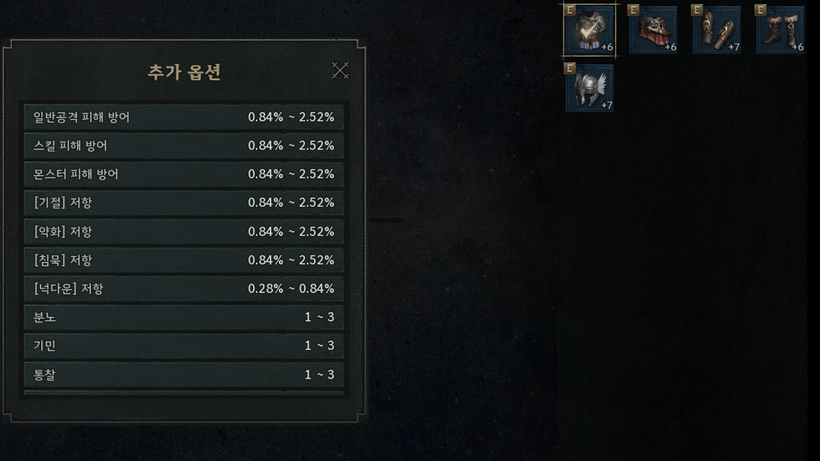Click the E equipped badge on the gauntlets

coord(698,10)
